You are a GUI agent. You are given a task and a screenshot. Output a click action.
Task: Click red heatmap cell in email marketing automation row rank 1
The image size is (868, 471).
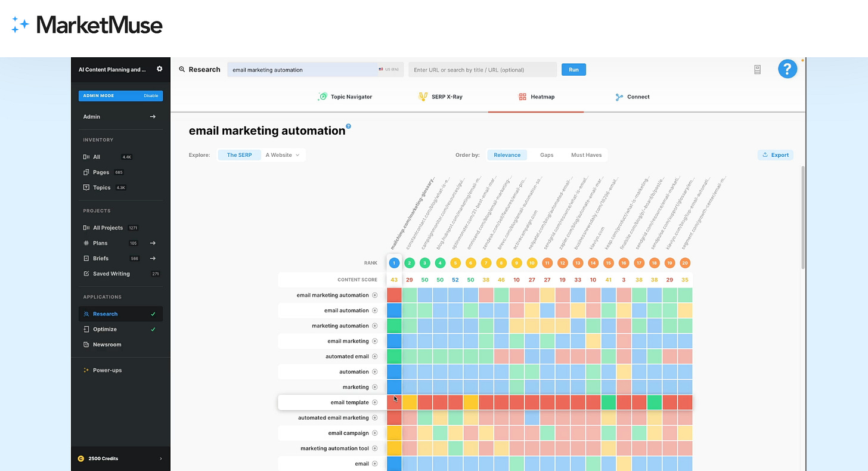[394, 295]
